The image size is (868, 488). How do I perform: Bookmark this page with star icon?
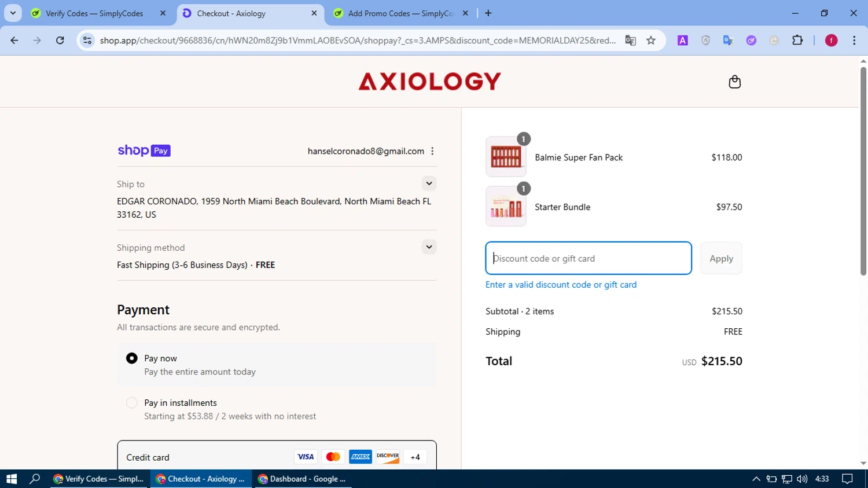pos(651,40)
